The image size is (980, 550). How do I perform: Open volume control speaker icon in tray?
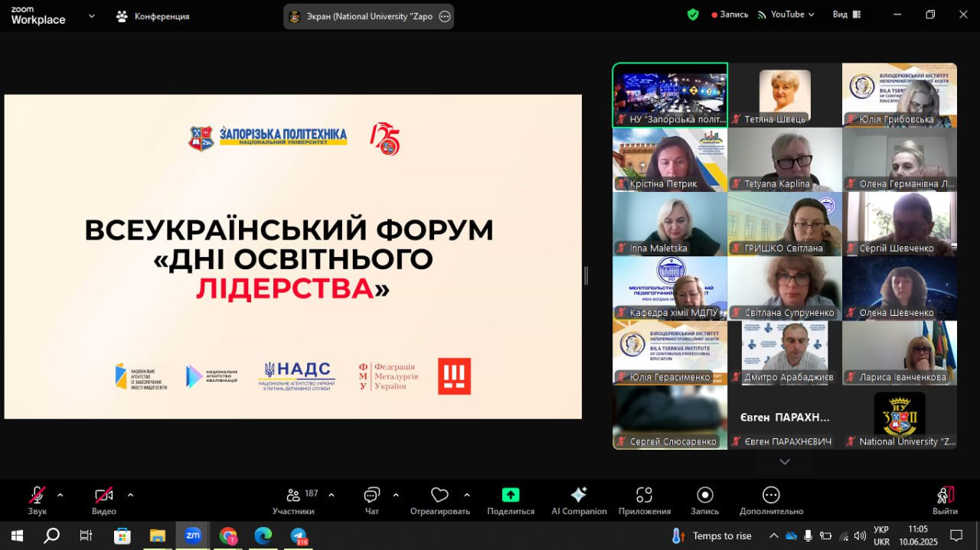click(860, 535)
